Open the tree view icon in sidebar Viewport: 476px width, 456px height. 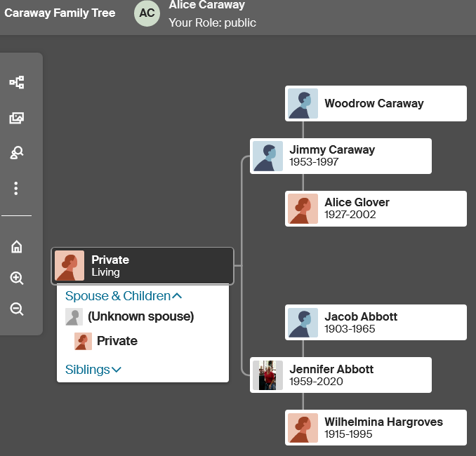17,82
